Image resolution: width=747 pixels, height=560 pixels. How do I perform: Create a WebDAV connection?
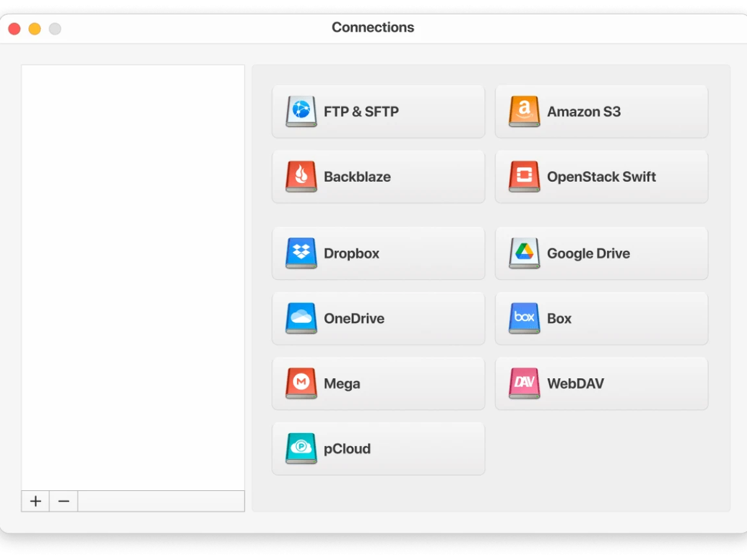(601, 383)
